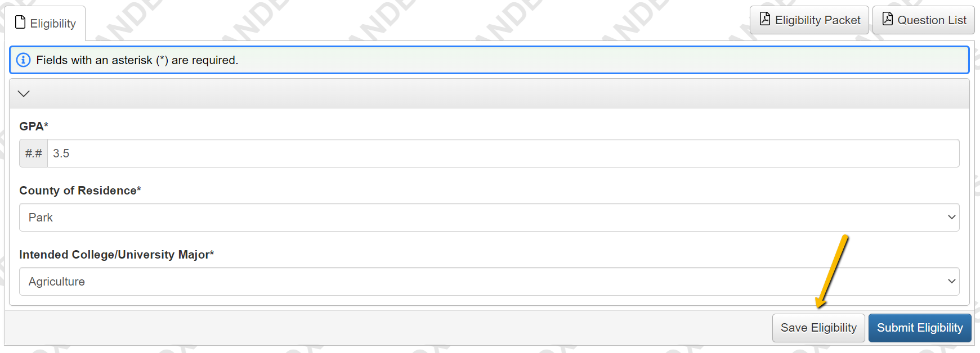
Task: Click the arrow on the Agriculture dropdown
Action: [x=952, y=282]
